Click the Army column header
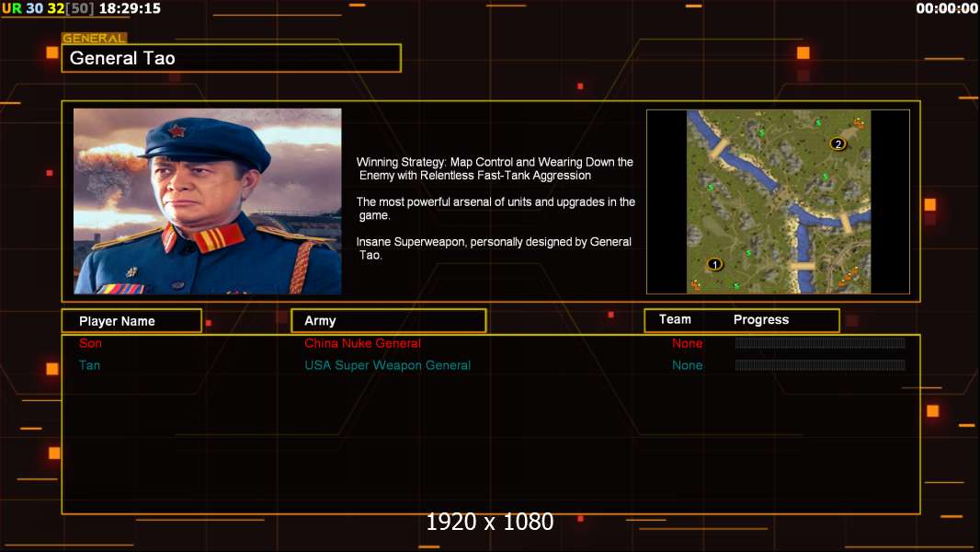 [389, 321]
